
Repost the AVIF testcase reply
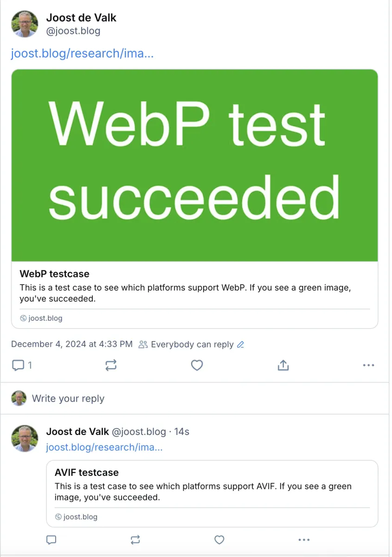click(135, 540)
